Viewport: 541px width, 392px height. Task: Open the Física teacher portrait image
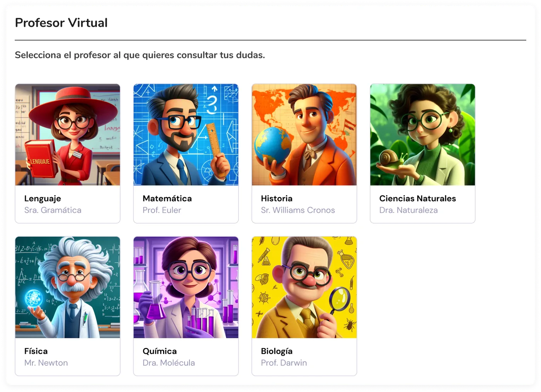[68, 287]
